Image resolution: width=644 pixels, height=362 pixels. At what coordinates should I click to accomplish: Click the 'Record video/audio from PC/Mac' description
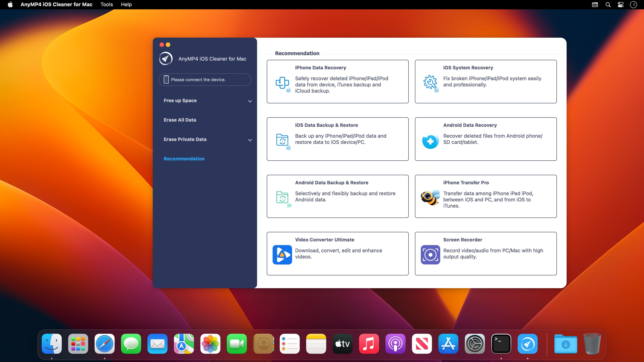(x=493, y=253)
